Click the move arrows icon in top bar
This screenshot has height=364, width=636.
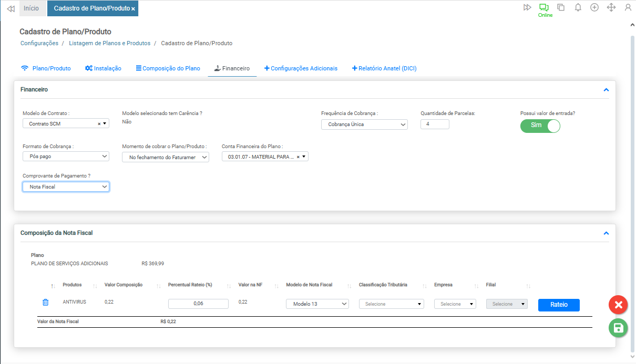[611, 8]
